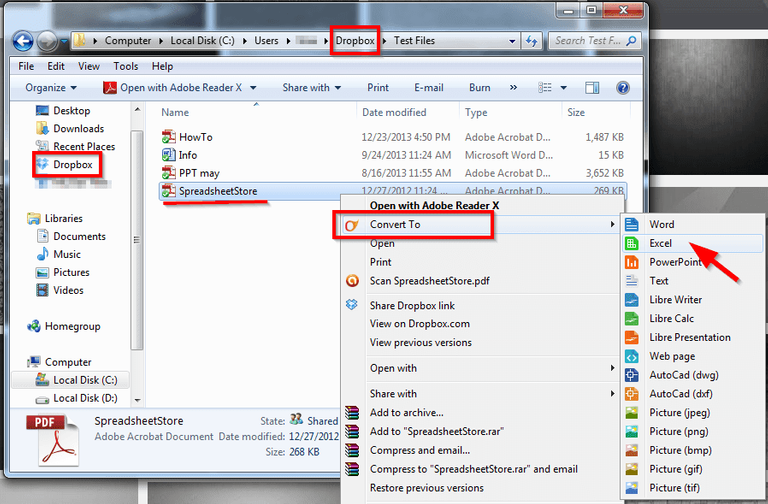Image resolution: width=768 pixels, height=504 pixels.
Task: Click the scan icon beside Scan SpreadsheetStore.pdf
Action: tap(352, 281)
